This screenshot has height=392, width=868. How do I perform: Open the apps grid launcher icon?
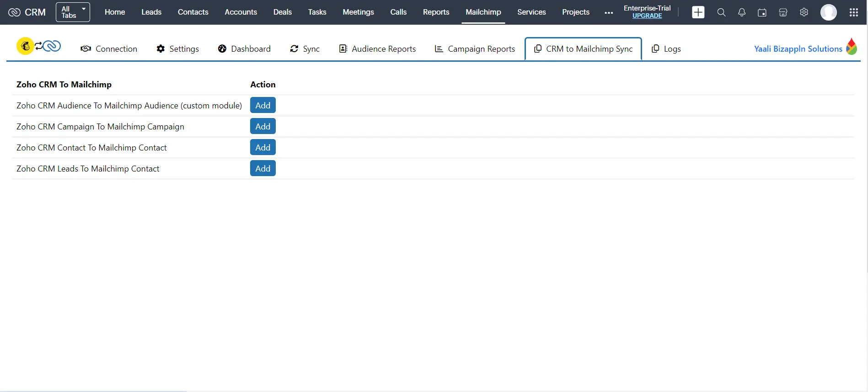click(853, 12)
